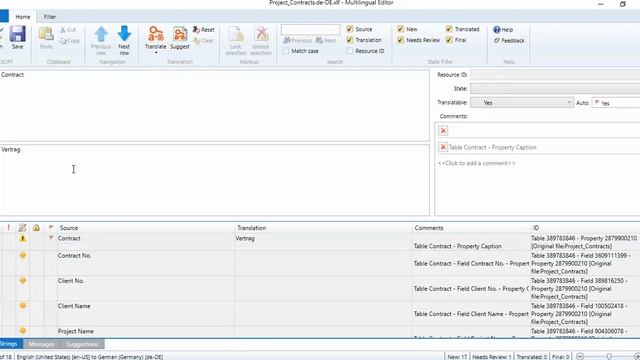
Task: Click the Resource ID field
Action: 555,75
